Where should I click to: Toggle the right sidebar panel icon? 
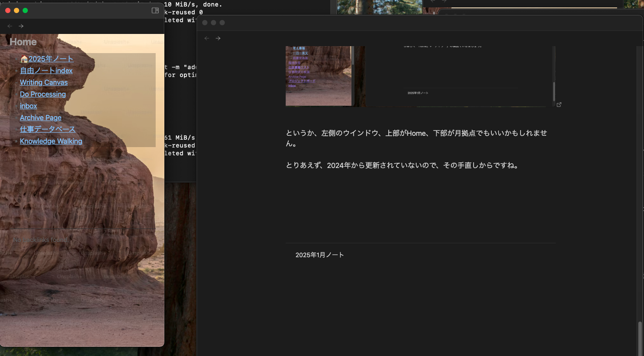(155, 10)
